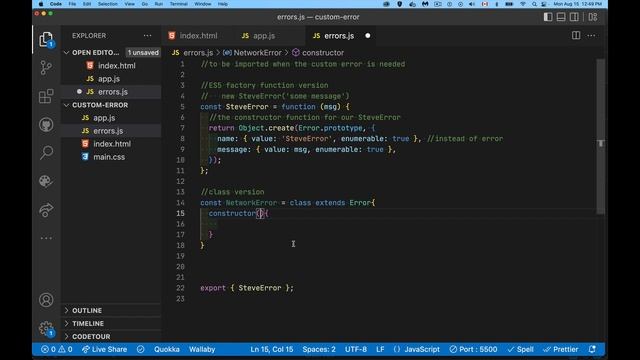Open the Source Control view
The image size is (640, 360).
(x=46, y=68)
